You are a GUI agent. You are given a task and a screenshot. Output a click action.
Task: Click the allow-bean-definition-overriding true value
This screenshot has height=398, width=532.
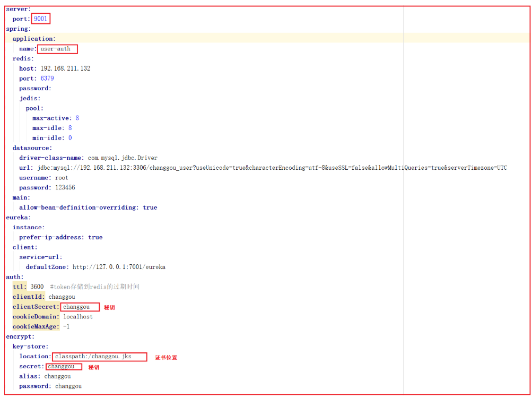click(150, 207)
